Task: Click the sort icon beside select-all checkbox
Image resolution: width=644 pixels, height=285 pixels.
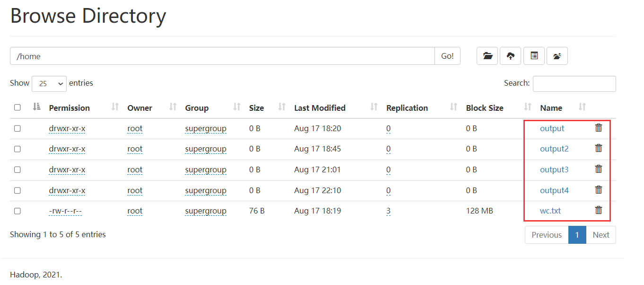Action: click(37, 107)
